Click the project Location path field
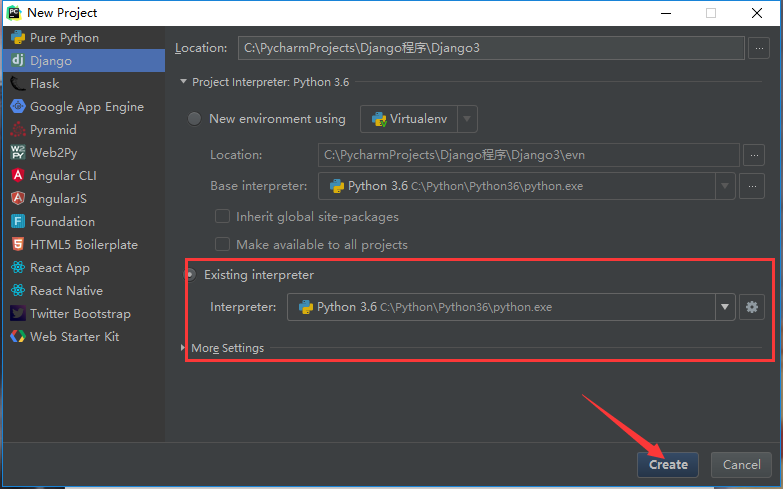Viewport: 783px width, 489px height. tap(491, 48)
